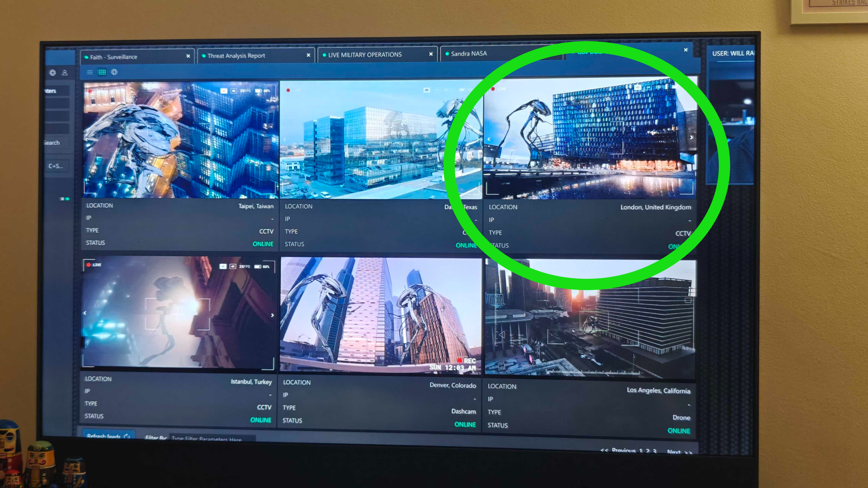Viewport: 868px width, 488px height.
Task: Click the sidebar globe icon
Action: pyautogui.click(x=53, y=73)
